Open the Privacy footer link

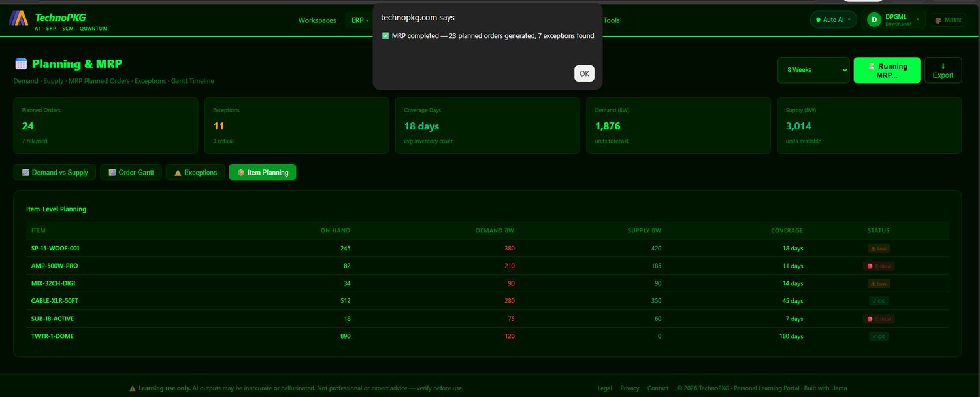(x=630, y=388)
